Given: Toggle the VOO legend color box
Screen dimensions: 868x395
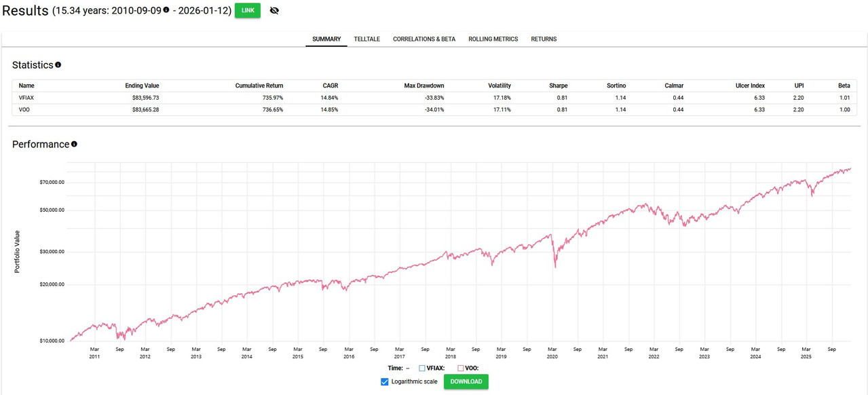Looking at the screenshot, I should (461, 369).
